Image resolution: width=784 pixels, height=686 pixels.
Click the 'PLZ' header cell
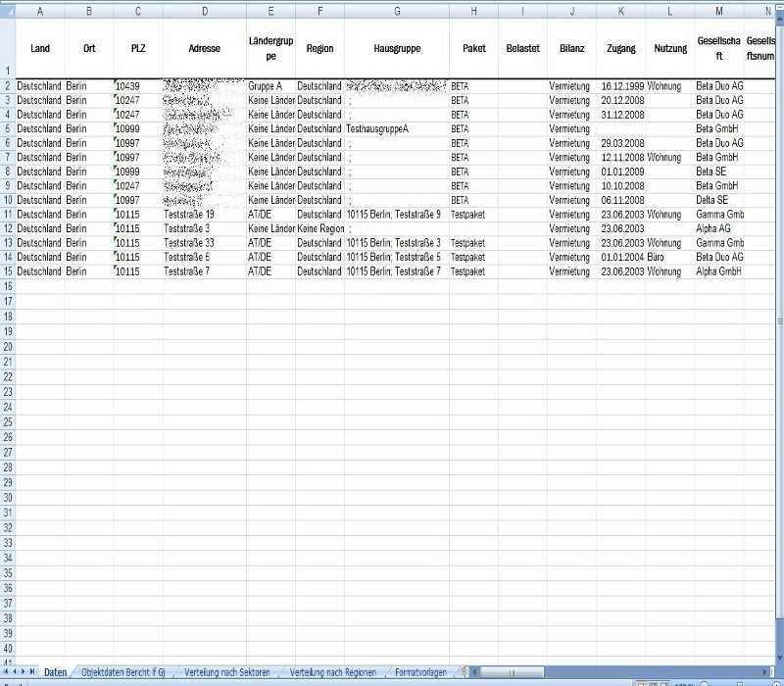coord(138,48)
